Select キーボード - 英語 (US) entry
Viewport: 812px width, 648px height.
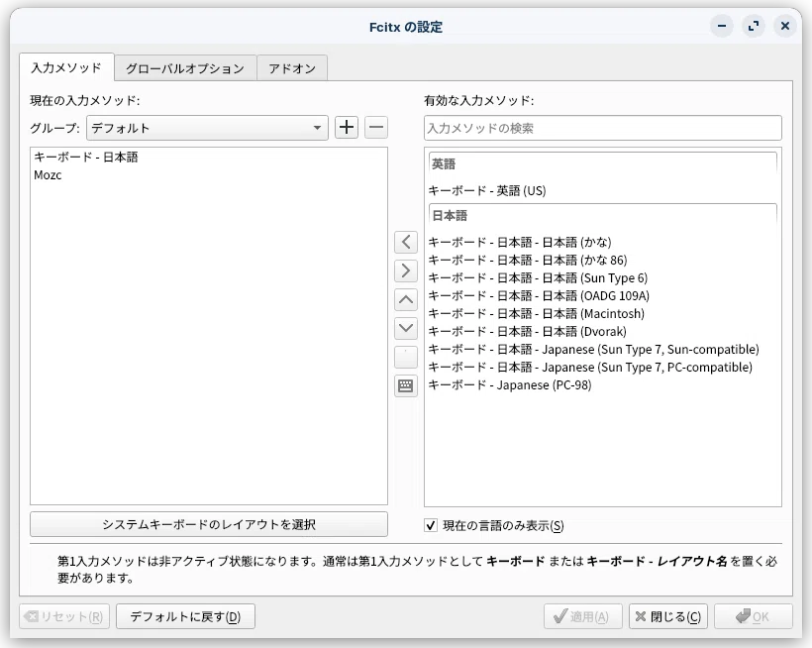pyautogui.click(x=603, y=190)
